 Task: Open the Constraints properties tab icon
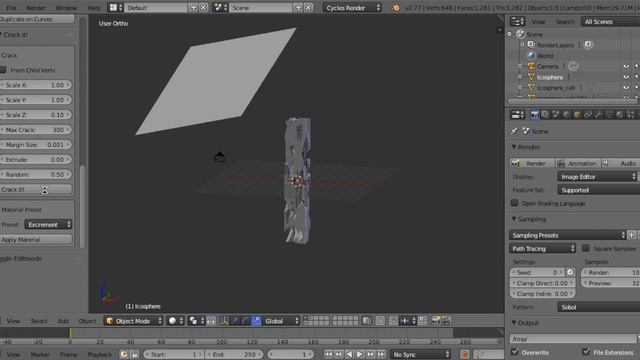[588, 115]
